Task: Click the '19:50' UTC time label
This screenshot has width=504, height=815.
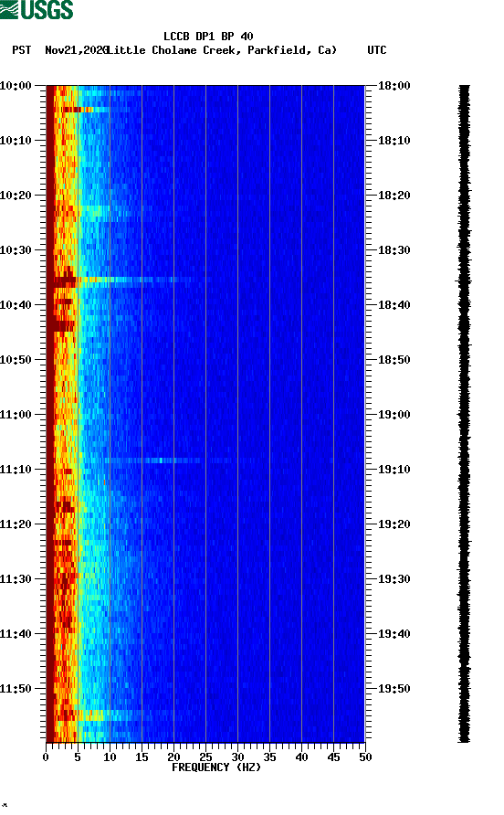Action: point(394,689)
